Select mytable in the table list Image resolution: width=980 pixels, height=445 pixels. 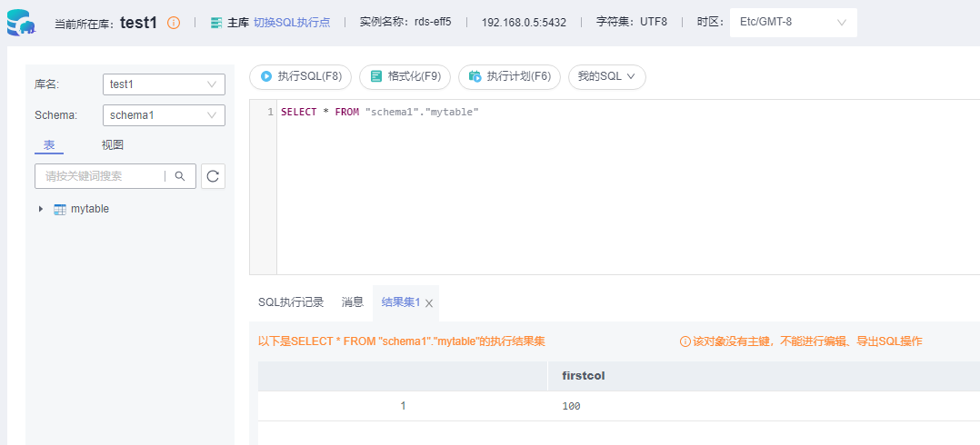[90, 209]
